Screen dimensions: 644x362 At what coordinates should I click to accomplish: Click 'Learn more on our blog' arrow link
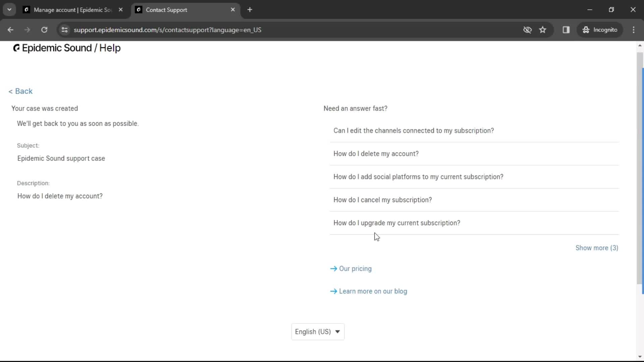coord(369,291)
